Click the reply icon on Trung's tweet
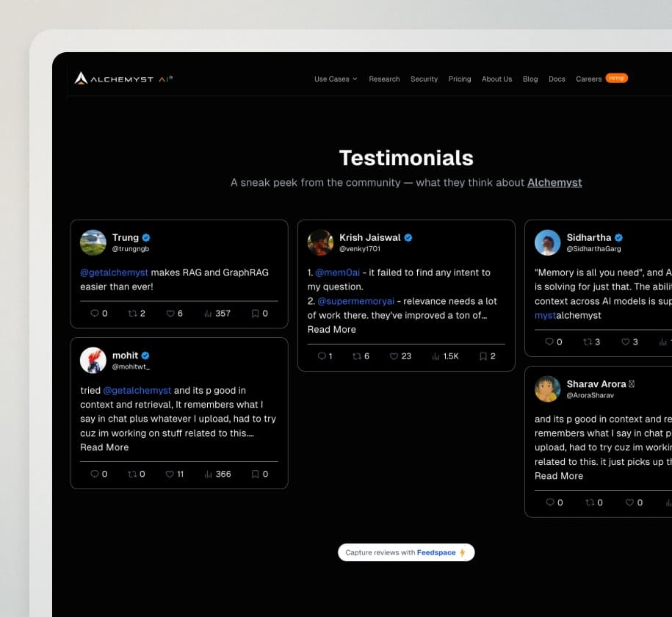 [93, 313]
